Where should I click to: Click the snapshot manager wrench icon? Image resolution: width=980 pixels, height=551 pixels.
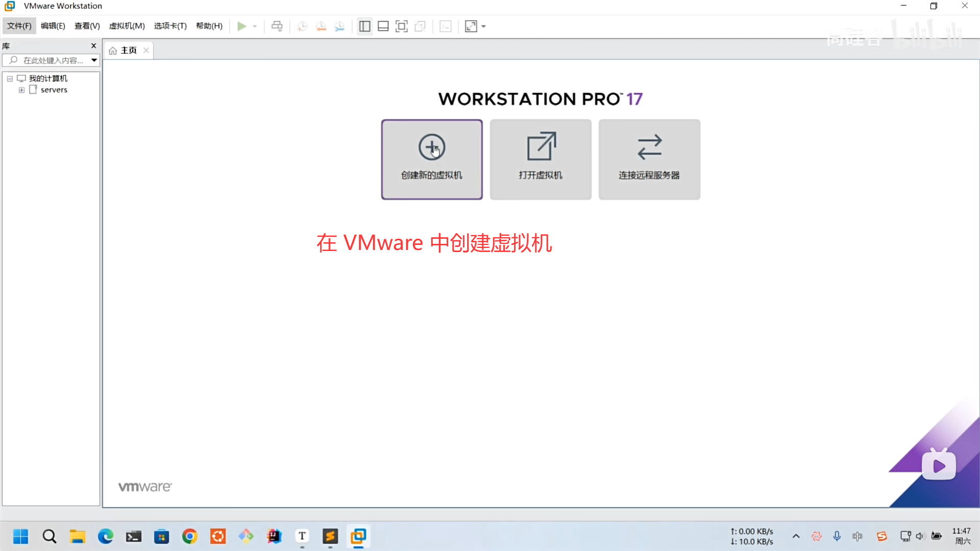pos(339,27)
